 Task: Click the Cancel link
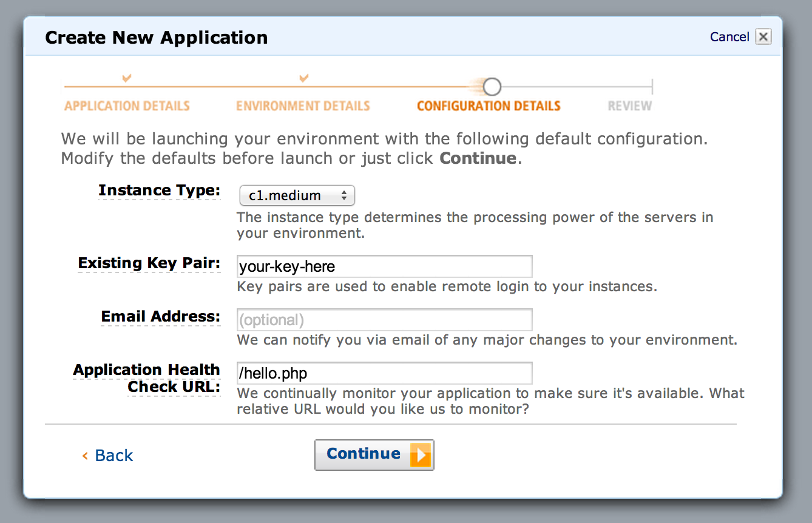pyautogui.click(x=729, y=37)
